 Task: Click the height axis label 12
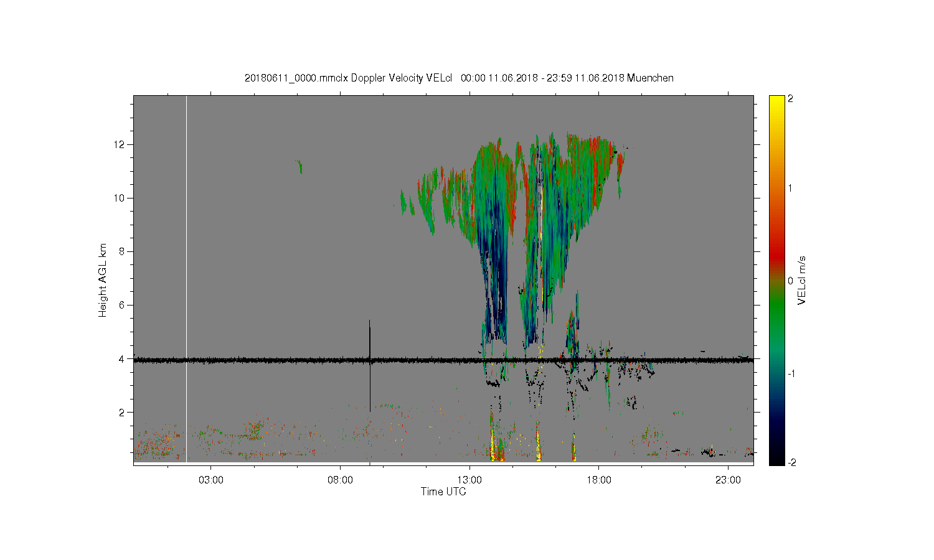121,144
